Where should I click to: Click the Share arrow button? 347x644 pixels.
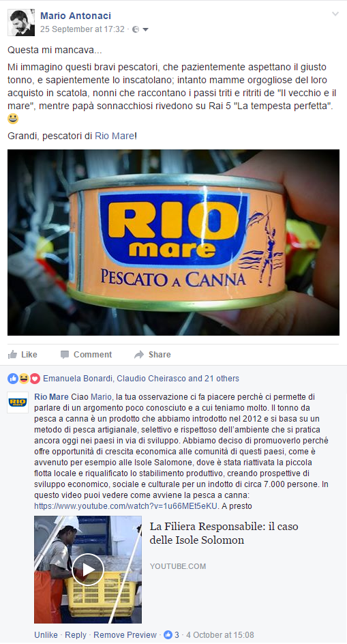click(152, 355)
